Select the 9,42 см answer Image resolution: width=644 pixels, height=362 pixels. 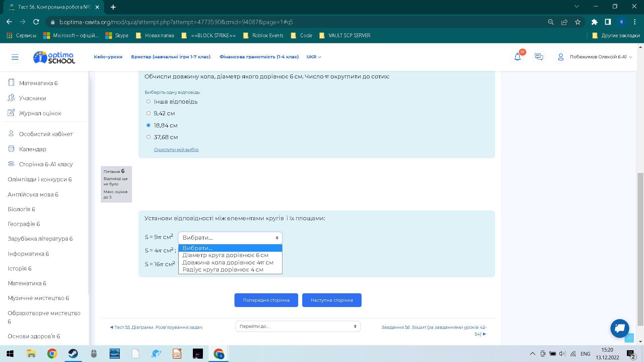148,113
